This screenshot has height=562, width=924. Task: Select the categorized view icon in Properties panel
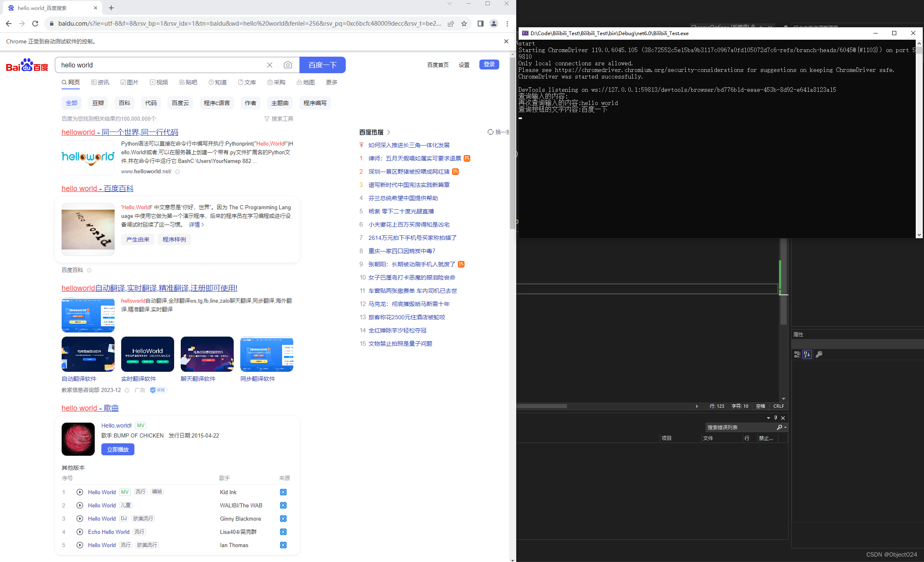pyautogui.click(x=797, y=354)
